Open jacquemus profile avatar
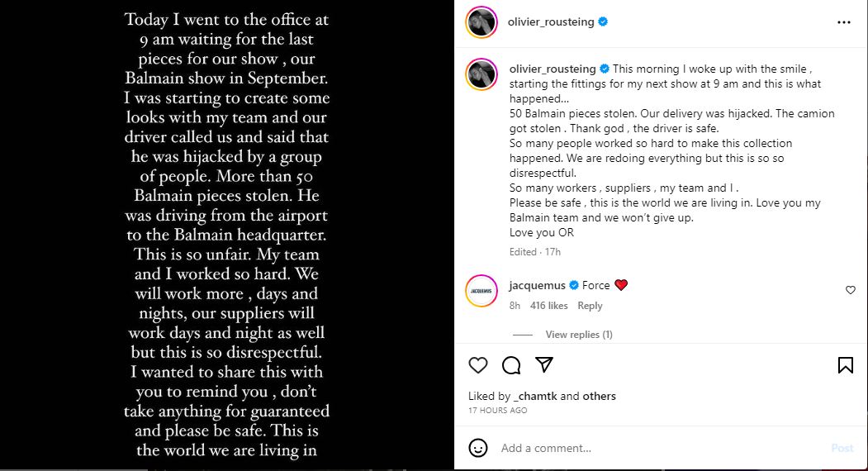 coord(481,291)
